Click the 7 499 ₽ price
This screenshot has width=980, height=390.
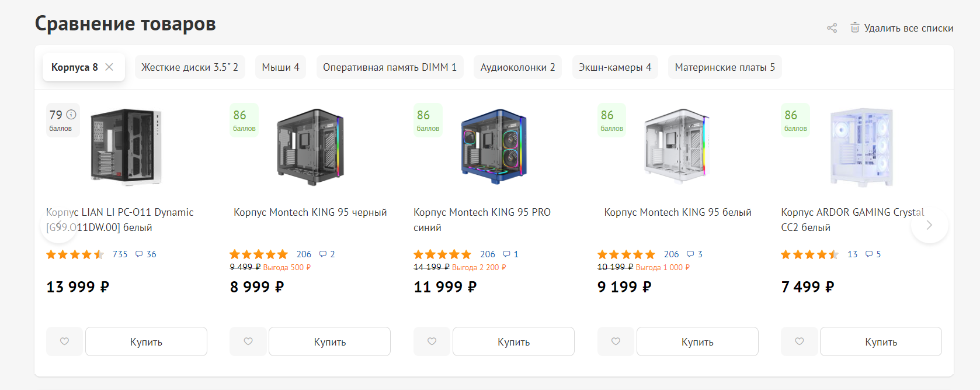click(x=808, y=287)
